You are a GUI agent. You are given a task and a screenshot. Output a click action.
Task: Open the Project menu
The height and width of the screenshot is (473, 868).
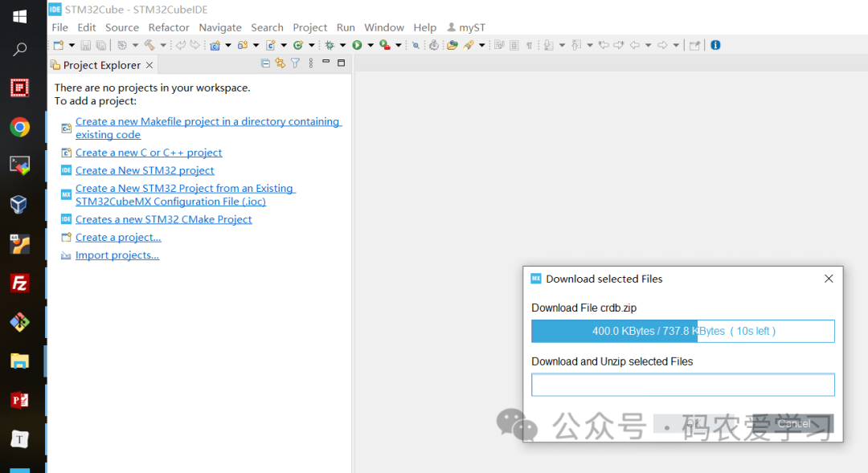coord(310,27)
